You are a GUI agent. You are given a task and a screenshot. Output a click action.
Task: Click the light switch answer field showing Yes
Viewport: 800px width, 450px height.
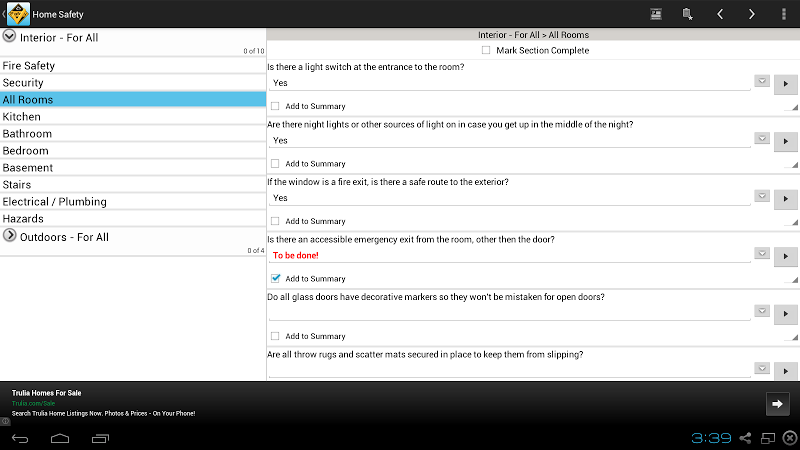pyautogui.click(x=509, y=83)
